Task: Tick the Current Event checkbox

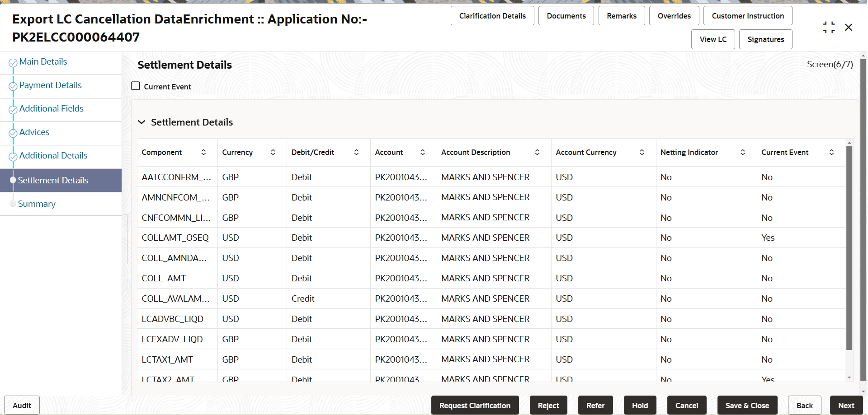Action: 136,86
